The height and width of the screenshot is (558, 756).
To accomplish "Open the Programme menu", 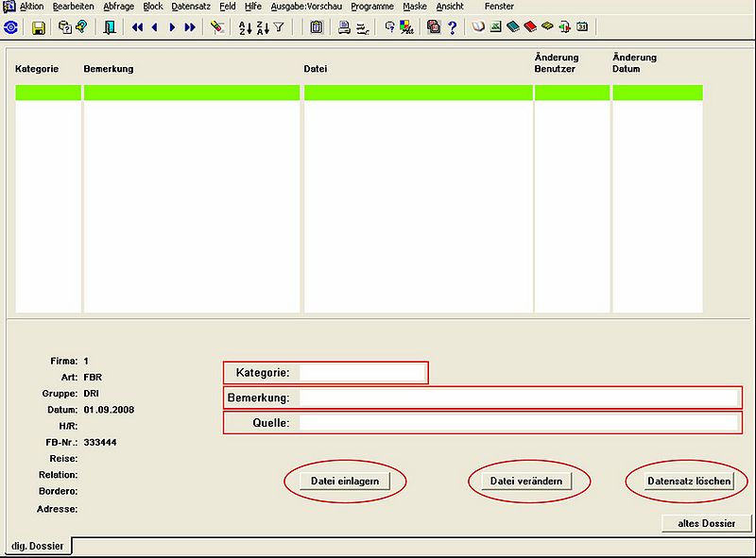I will (372, 7).
